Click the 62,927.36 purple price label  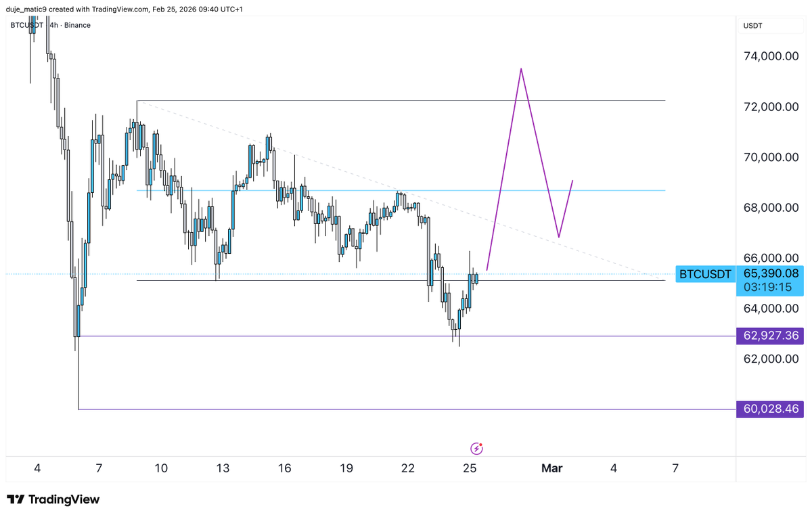[771, 336]
